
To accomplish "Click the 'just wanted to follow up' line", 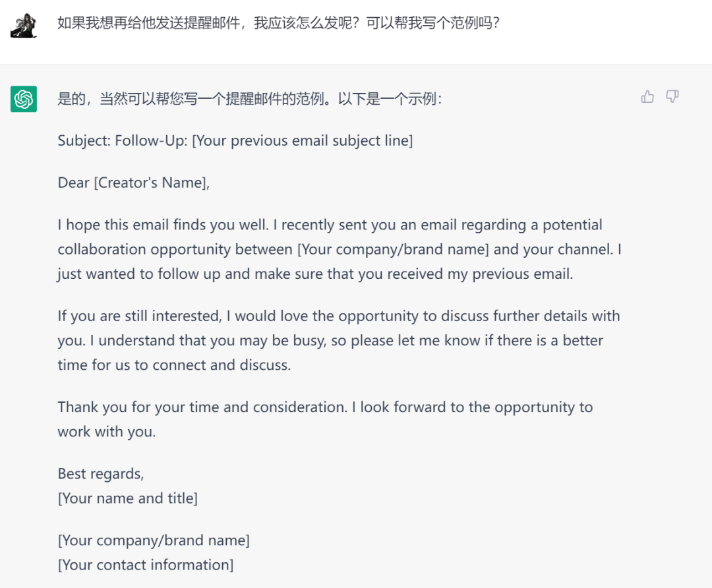I will click(x=315, y=274).
